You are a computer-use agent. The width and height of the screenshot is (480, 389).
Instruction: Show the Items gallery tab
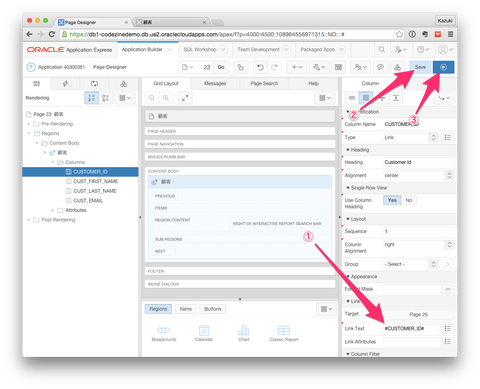(x=186, y=309)
